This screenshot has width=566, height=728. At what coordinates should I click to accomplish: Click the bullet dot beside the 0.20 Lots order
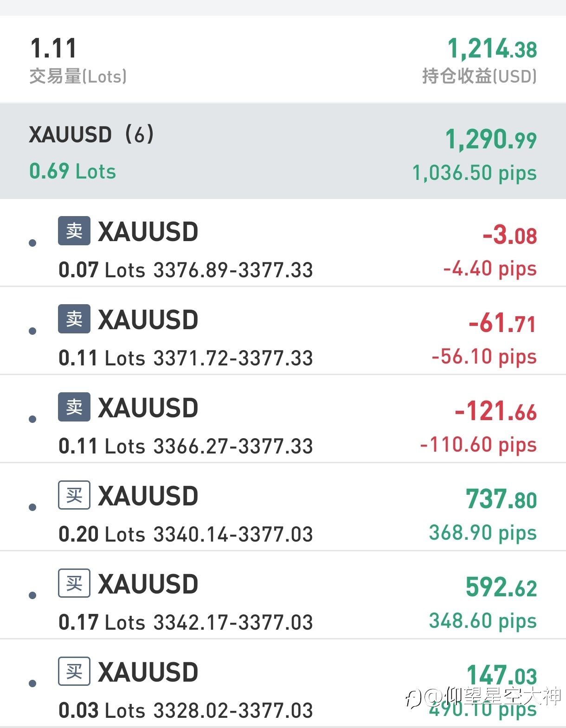pos(32,507)
